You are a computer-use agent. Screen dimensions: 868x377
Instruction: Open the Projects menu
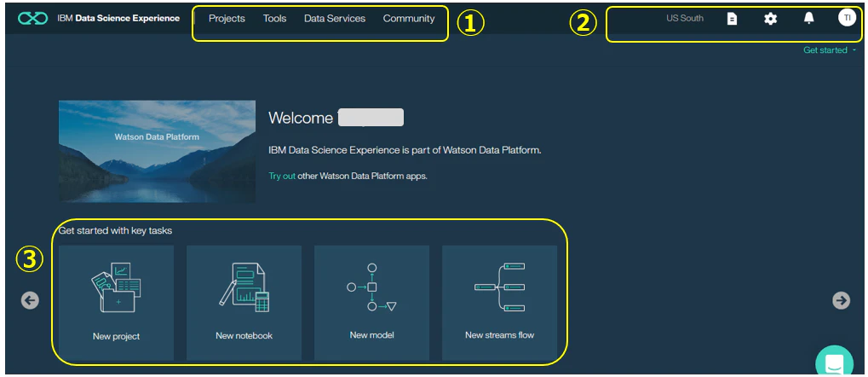point(227,18)
